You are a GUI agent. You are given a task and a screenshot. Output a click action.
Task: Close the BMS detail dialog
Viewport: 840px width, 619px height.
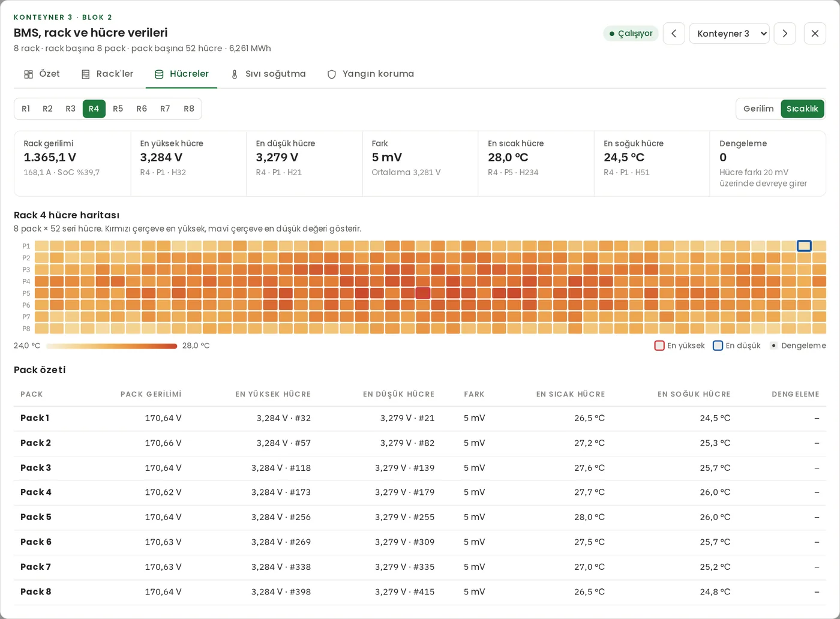coord(815,34)
